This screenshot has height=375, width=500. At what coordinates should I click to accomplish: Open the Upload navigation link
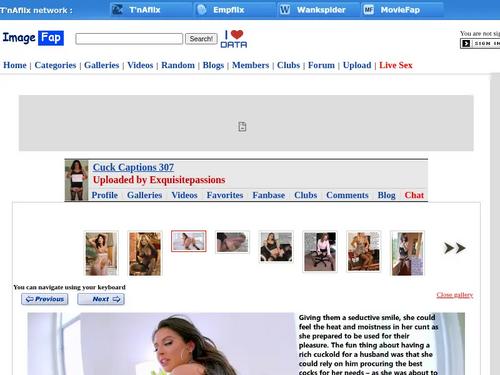pos(357,65)
